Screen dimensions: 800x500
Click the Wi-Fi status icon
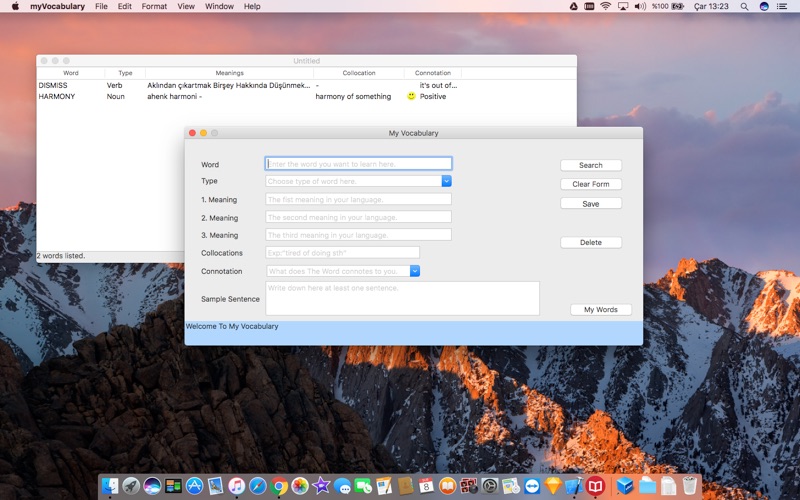pos(606,7)
